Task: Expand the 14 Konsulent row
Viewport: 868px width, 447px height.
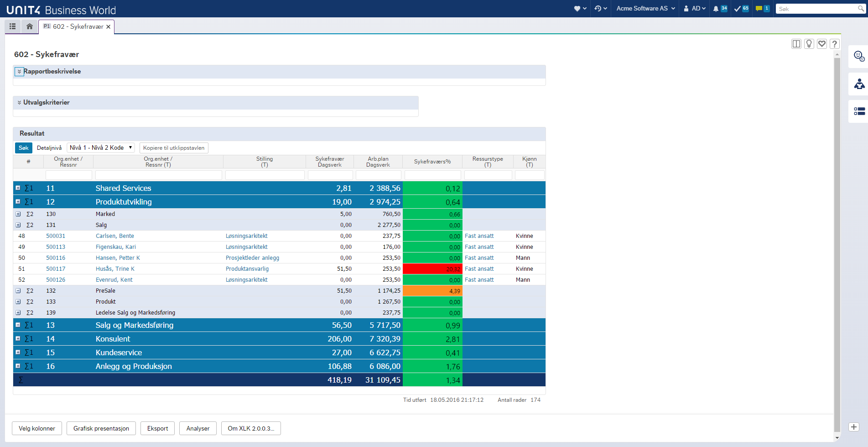Action: pos(18,338)
